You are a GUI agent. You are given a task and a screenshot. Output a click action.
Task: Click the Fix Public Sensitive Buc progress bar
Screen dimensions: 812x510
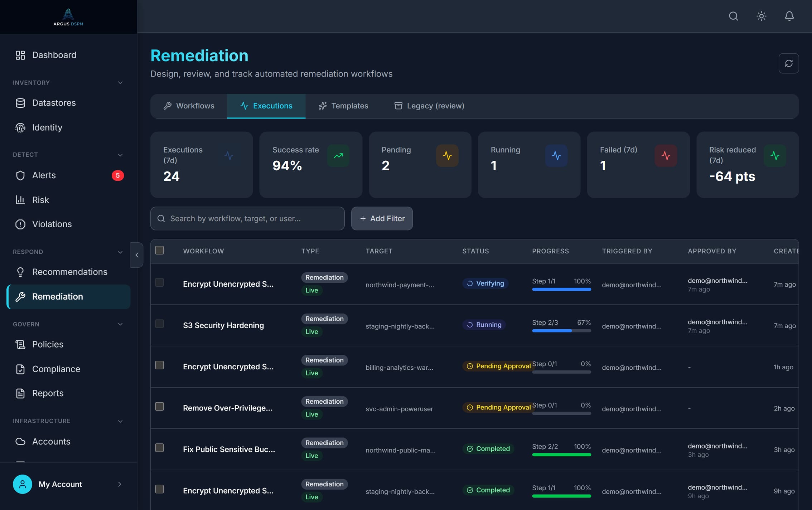click(561, 455)
